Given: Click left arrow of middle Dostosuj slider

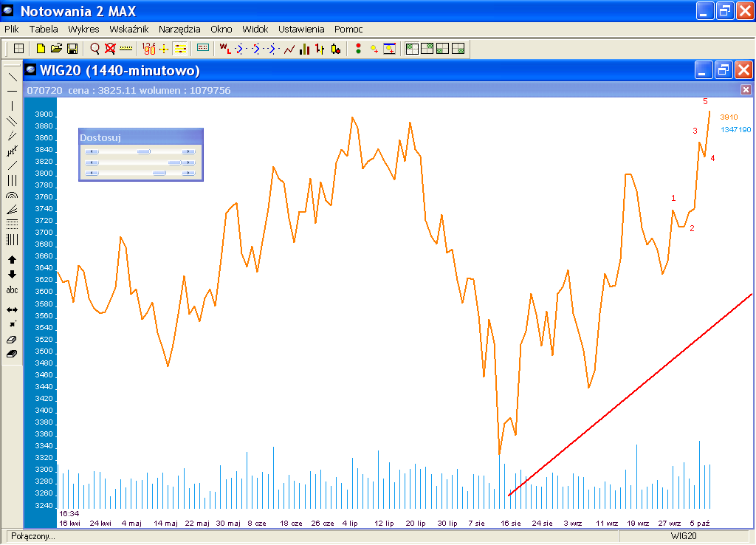Looking at the screenshot, I should tap(92, 162).
